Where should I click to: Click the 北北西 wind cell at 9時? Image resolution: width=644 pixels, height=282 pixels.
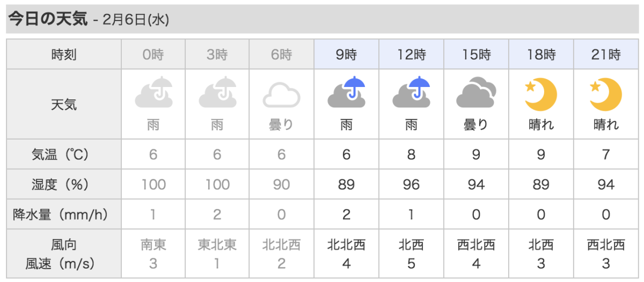347,245
